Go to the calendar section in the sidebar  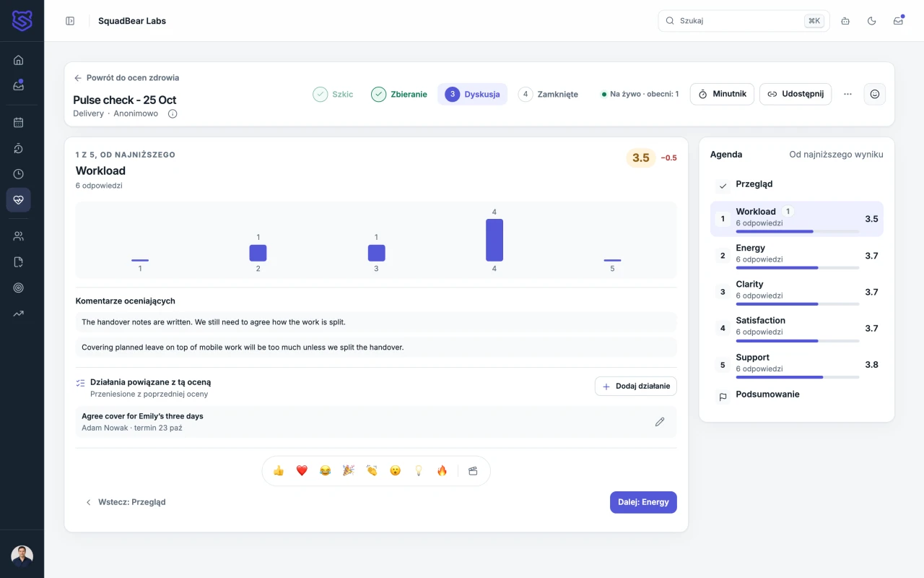[19, 123]
